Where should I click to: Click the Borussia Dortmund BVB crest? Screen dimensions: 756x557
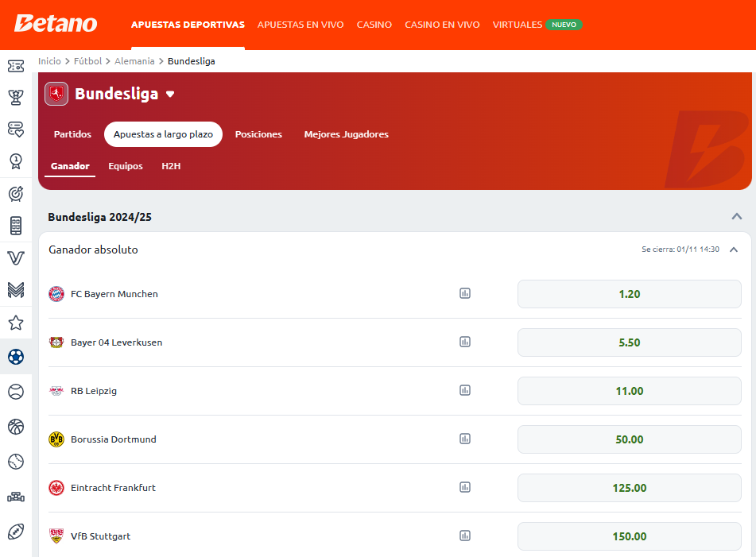[x=56, y=439]
